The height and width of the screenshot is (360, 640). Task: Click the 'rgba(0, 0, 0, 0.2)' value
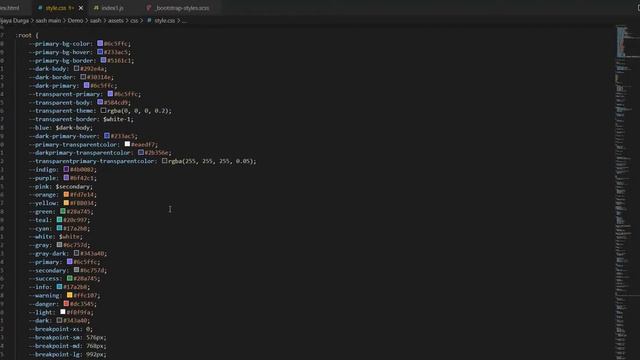coord(138,111)
